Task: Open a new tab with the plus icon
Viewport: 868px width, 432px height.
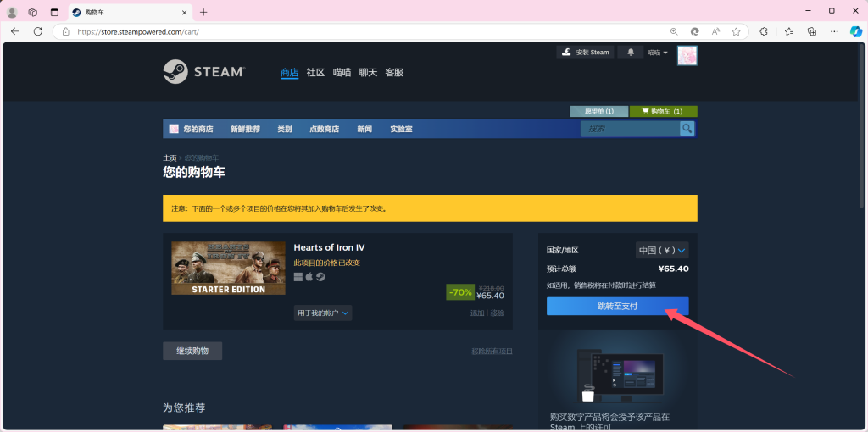Action: coord(203,12)
